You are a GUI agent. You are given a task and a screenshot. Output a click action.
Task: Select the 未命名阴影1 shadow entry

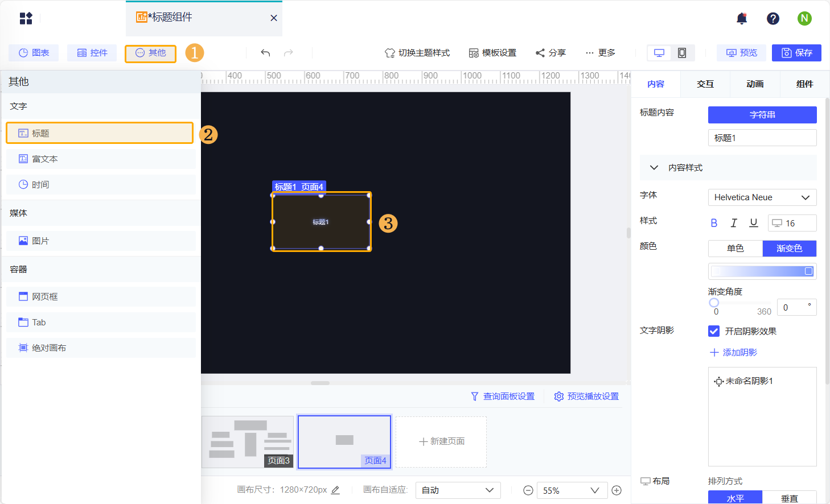pos(743,381)
